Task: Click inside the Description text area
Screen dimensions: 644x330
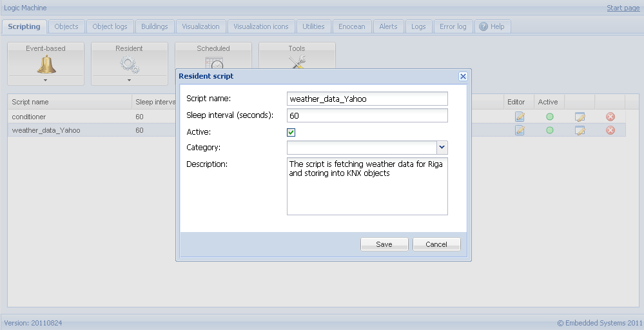Action: (367, 186)
